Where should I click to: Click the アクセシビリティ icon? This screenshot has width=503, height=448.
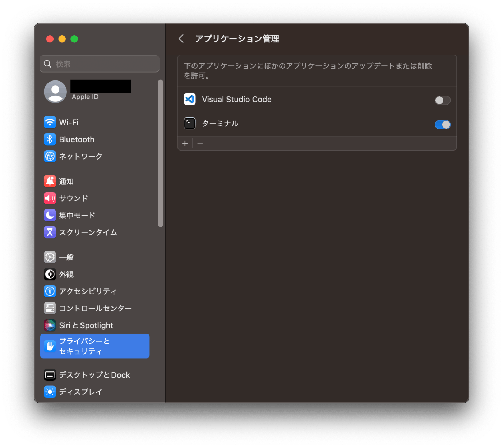pos(50,291)
